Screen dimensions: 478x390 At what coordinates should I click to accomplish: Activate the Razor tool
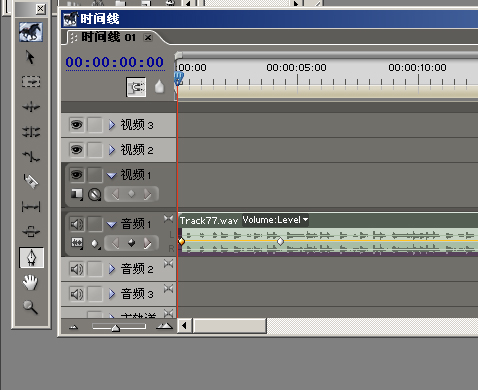[x=31, y=181]
